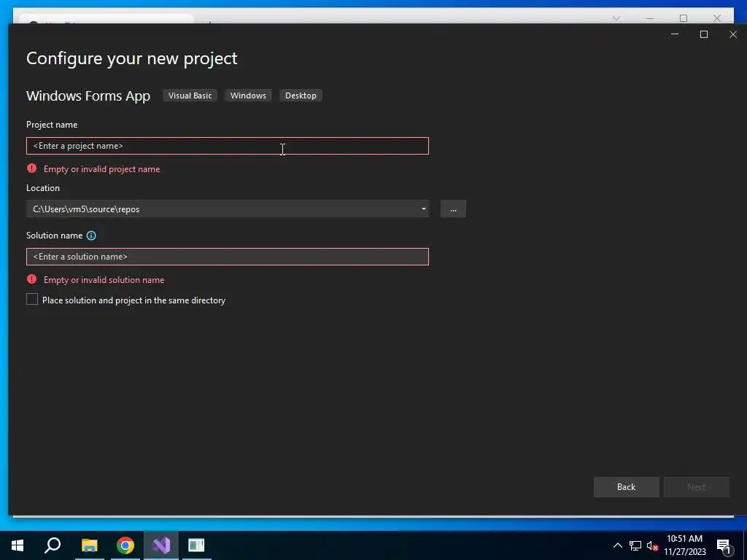Click the 'Empty or invalid project name' message
747x560 pixels.
pos(102,169)
